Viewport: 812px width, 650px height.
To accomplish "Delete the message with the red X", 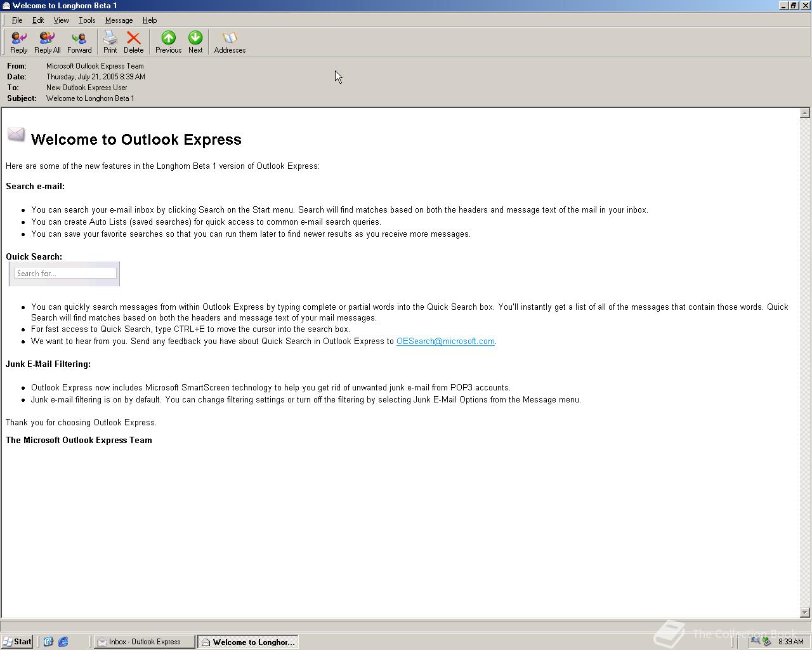I will 133,43.
